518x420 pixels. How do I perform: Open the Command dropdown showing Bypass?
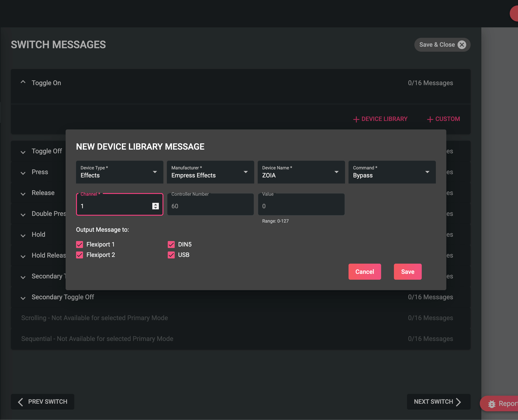pyautogui.click(x=392, y=172)
